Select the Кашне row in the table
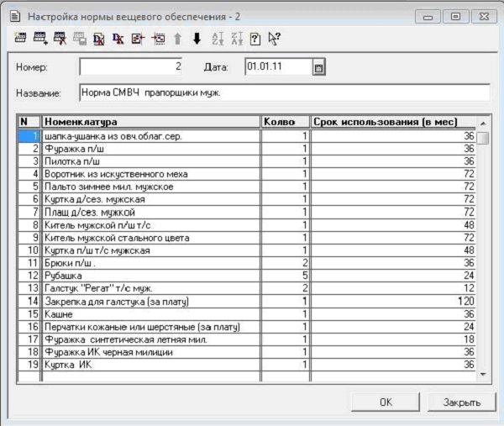This screenshot has height=426, width=504. (x=151, y=313)
